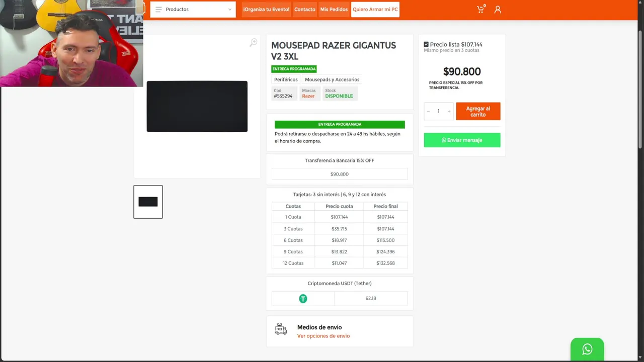Click the Tether USDT coin icon
The width and height of the screenshot is (644, 362).
tap(303, 299)
